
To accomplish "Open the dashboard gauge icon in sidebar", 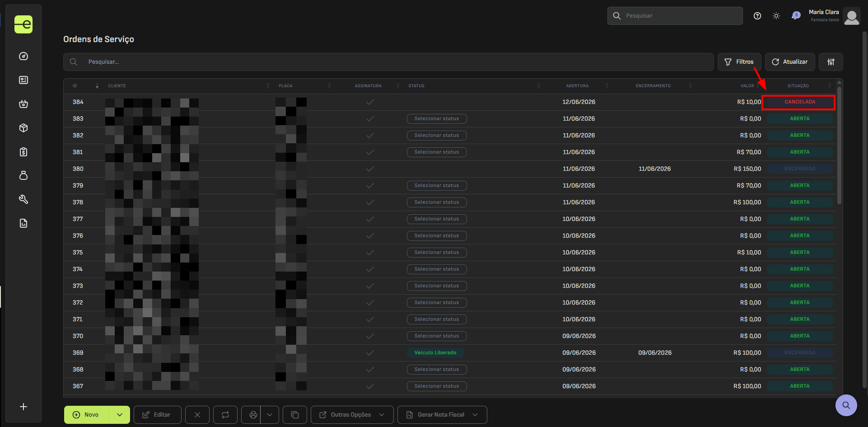I will (23, 56).
